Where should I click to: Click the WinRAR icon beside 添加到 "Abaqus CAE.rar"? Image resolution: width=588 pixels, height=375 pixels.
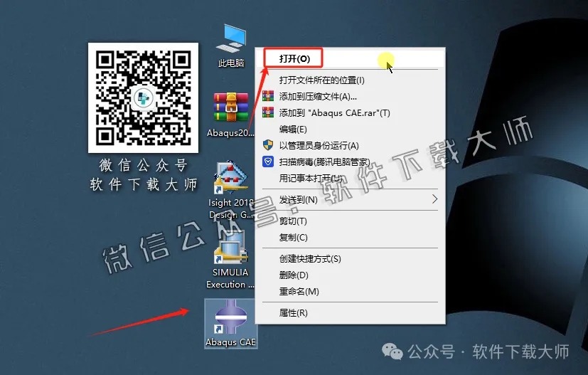tap(268, 112)
